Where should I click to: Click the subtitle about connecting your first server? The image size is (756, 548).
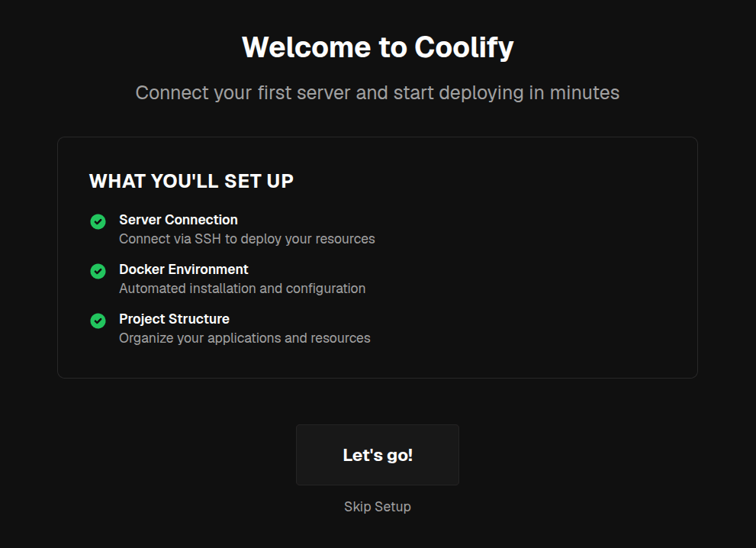click(377, 92)
